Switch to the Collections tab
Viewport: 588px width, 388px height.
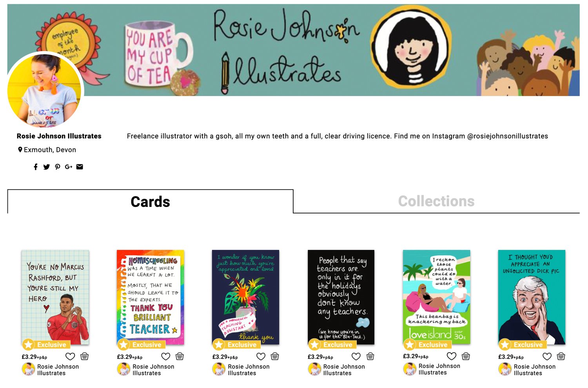click(436, 201)
